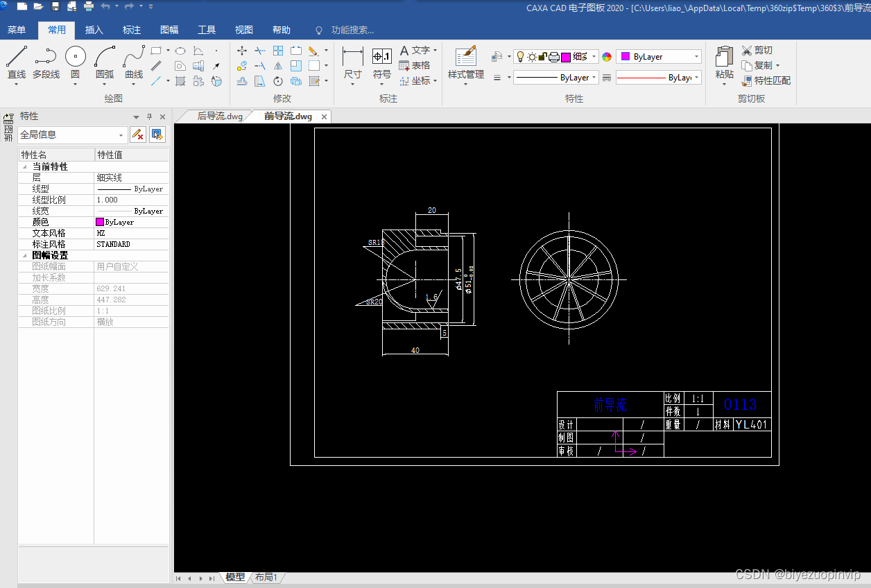Click the 特性匹配 match properties button
The width and height of the screenshot is (871, 588).
(766, 81)
